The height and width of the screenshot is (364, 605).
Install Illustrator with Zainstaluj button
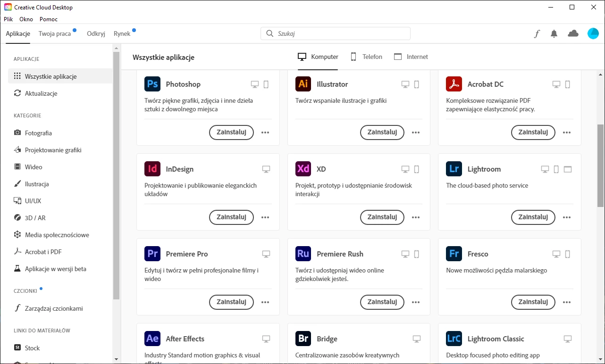click(x=382, y=132)
